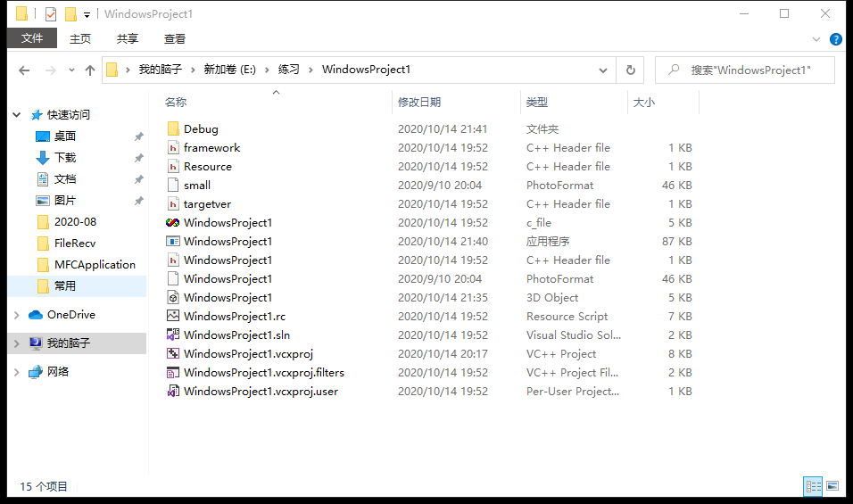Select 文档 in quick access
Viewport: 853px width, 504px height.
(x=65, y=179)
